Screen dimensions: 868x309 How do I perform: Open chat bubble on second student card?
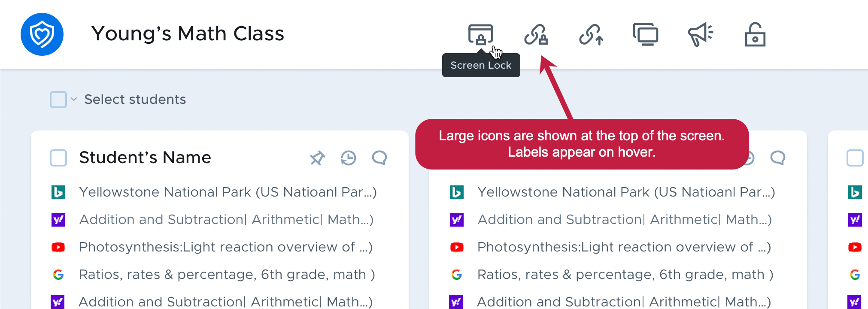point(778,158)
